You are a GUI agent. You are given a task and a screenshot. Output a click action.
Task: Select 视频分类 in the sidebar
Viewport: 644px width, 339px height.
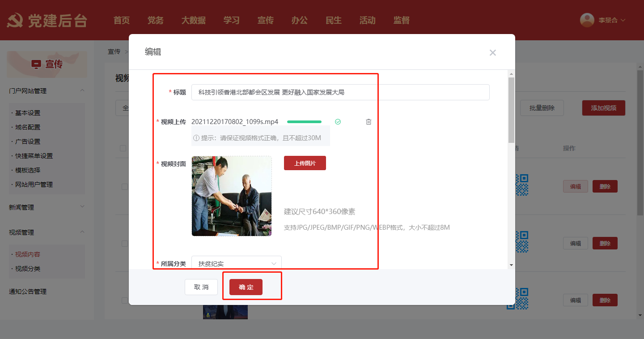[28, 269]
